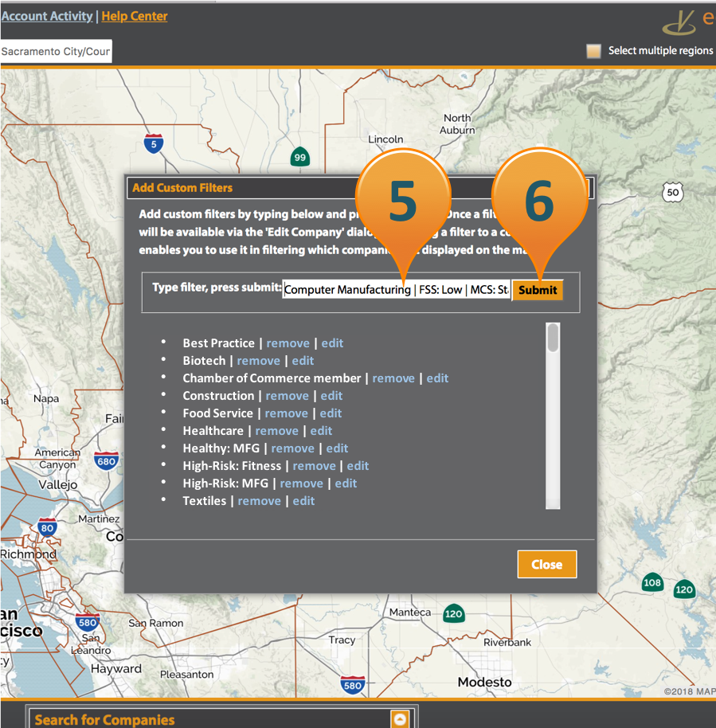Screen dimensions: 716x728
Task: Click the North Auburn label on map
Action: click(x=457, y=124)
